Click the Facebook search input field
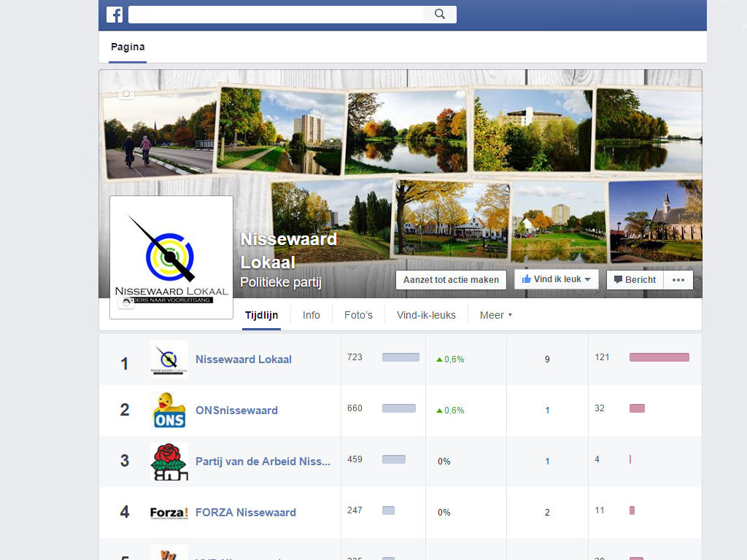Screen dimensions: 747x560 point(276,15)
